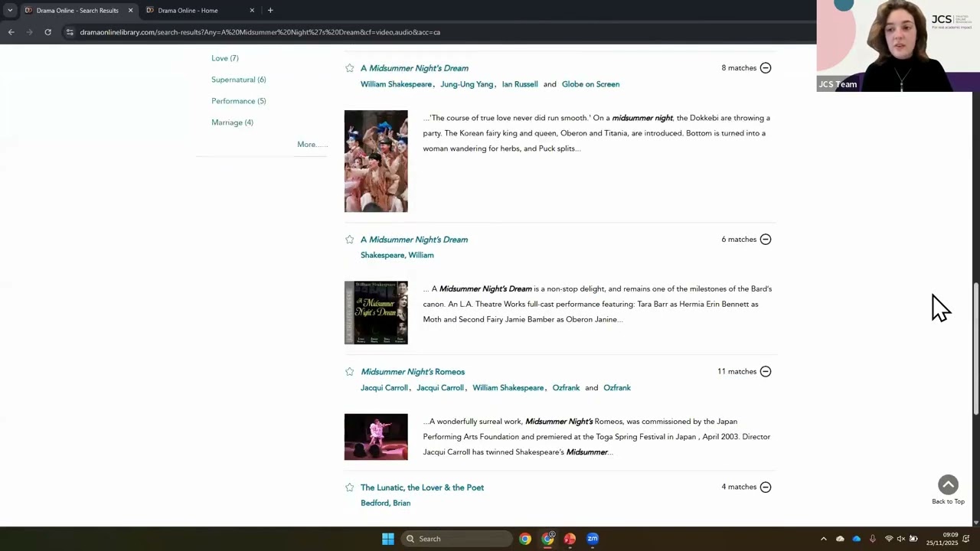Screen dimensions: 980x551
Task: Favorite the Midsummer Night's Romeos result
Action: pos(350,372)
